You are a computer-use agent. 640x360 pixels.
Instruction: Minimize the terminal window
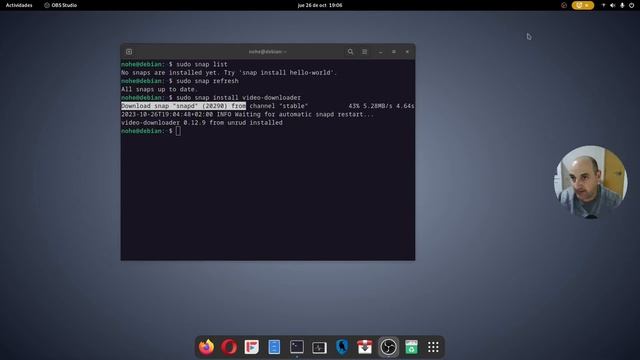(380, 52)
